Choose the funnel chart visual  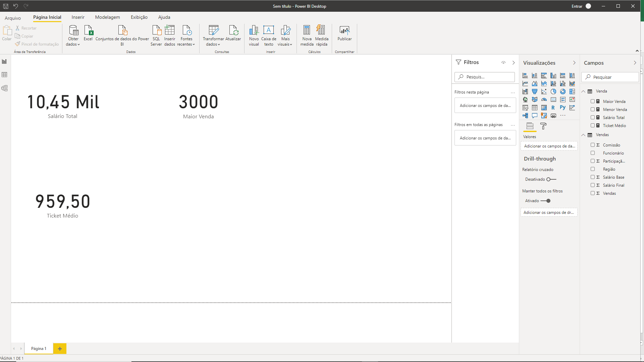535,92
